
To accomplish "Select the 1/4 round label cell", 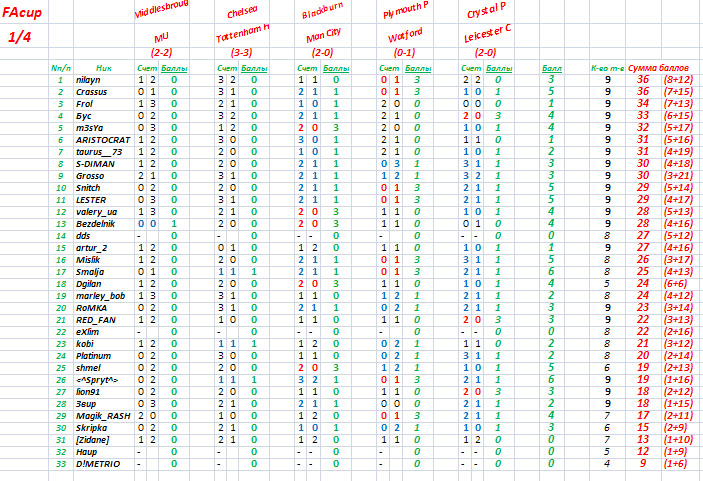I will (20, 36).
